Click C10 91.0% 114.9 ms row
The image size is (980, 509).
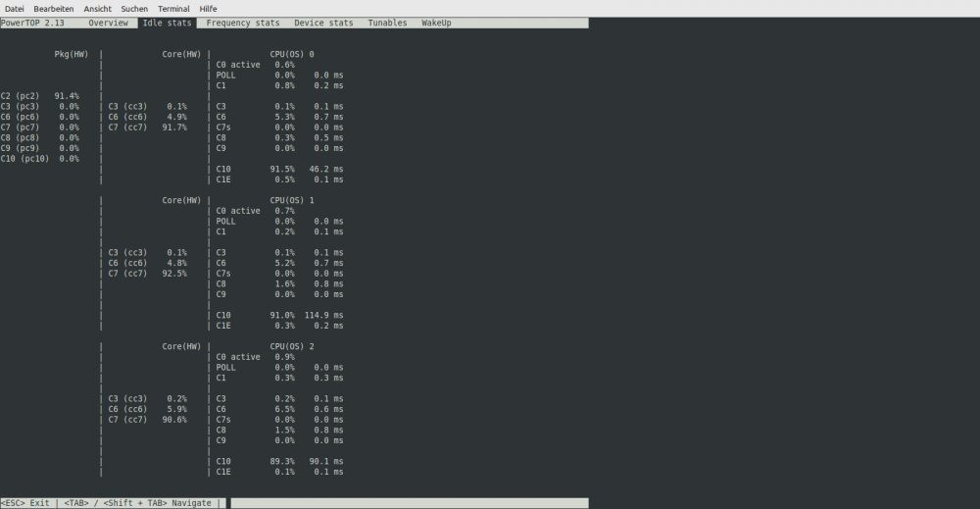(x=279, y=316)
